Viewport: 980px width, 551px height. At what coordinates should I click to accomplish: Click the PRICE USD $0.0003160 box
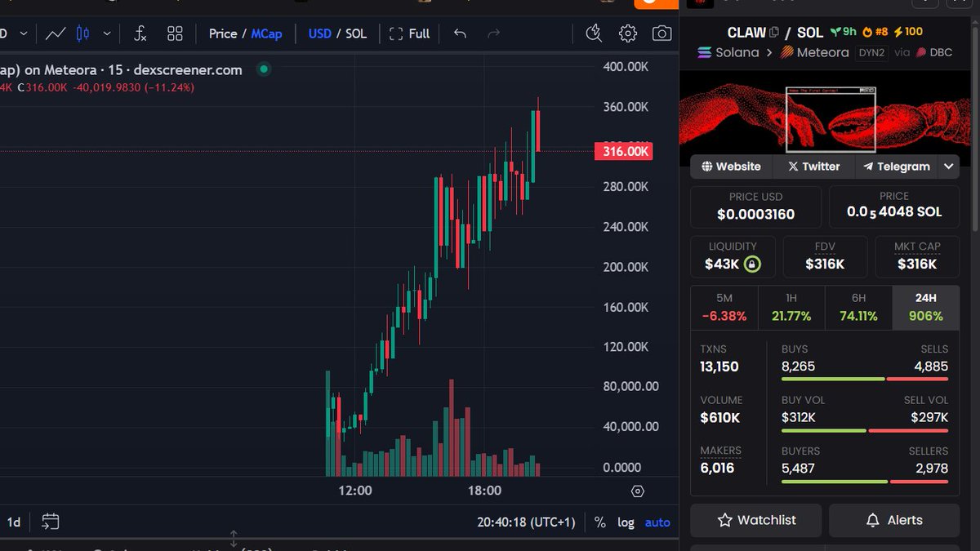755,207
